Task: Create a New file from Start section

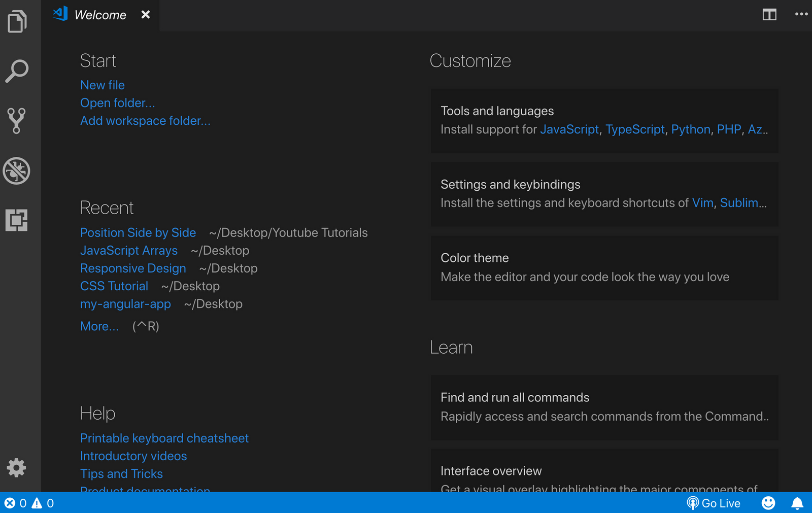Action: 102,85
